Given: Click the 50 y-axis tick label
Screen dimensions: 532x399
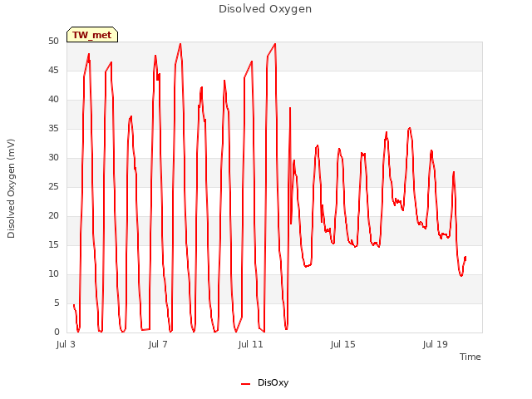Looking at the screenshot, I should pos(53,41).
